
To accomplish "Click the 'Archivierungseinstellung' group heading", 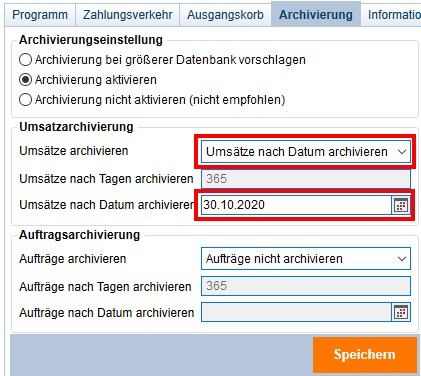I will point(91,40).
